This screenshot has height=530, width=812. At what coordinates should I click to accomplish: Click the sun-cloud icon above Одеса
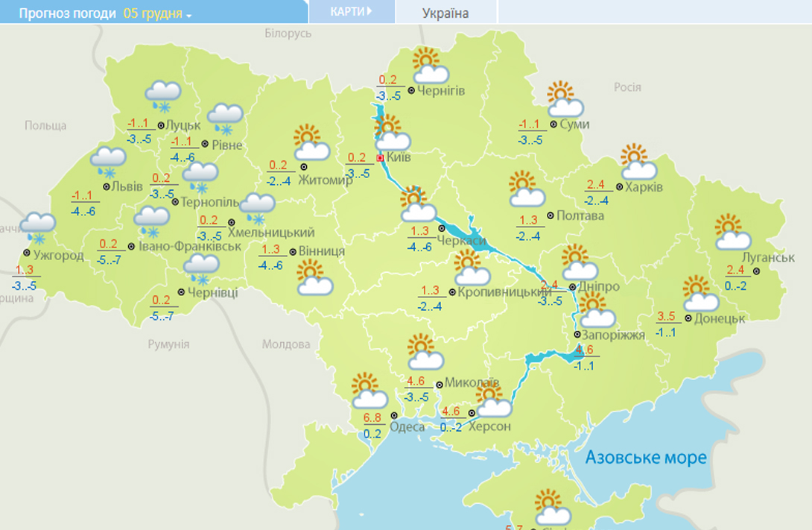coord(369,391)
